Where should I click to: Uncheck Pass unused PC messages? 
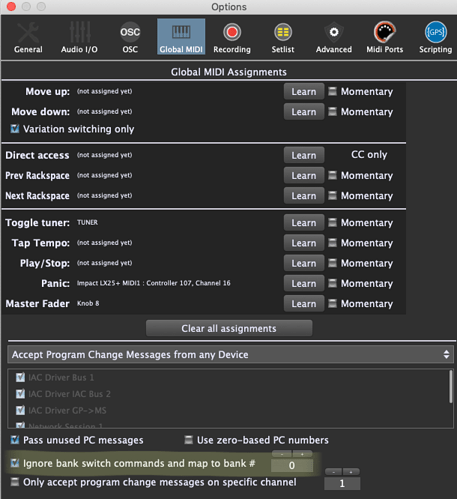(15, 440)
